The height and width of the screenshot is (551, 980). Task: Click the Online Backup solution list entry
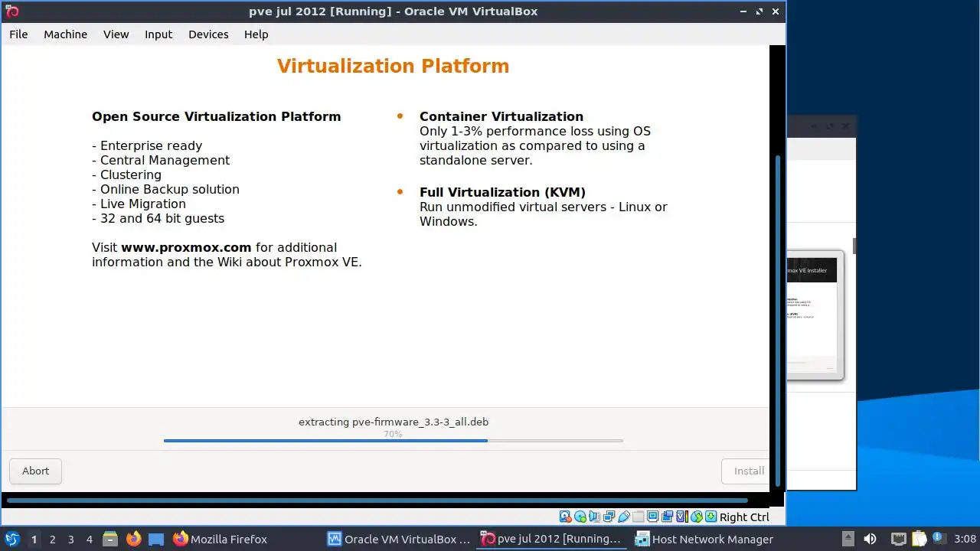[x=165, y=189]
